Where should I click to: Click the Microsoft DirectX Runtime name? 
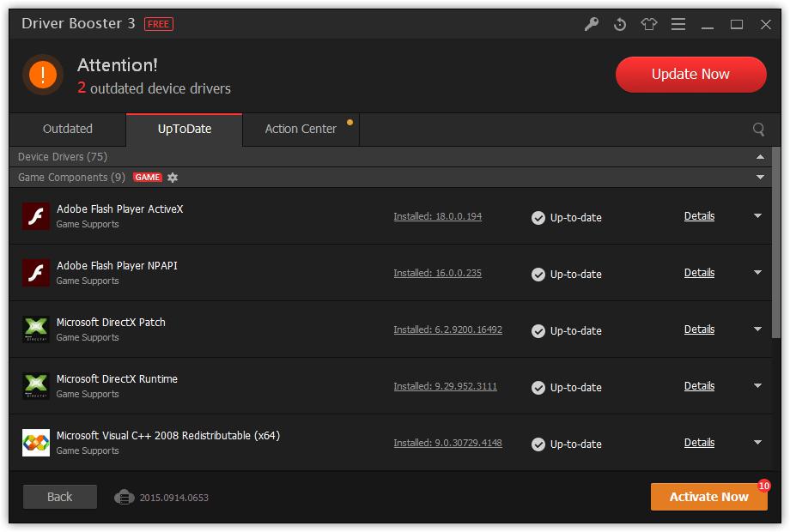[x=117, y=379]
